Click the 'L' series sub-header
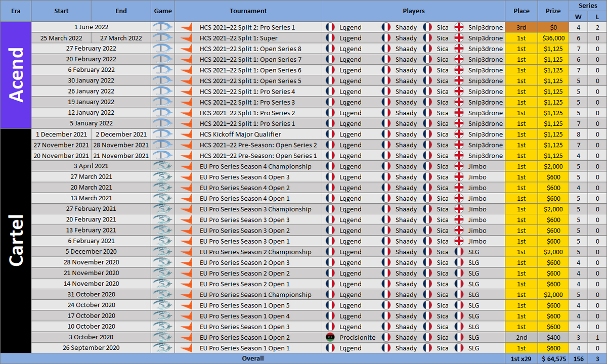Image resolution: width=607 pixels, height=364 pixels. click(597, 17)
